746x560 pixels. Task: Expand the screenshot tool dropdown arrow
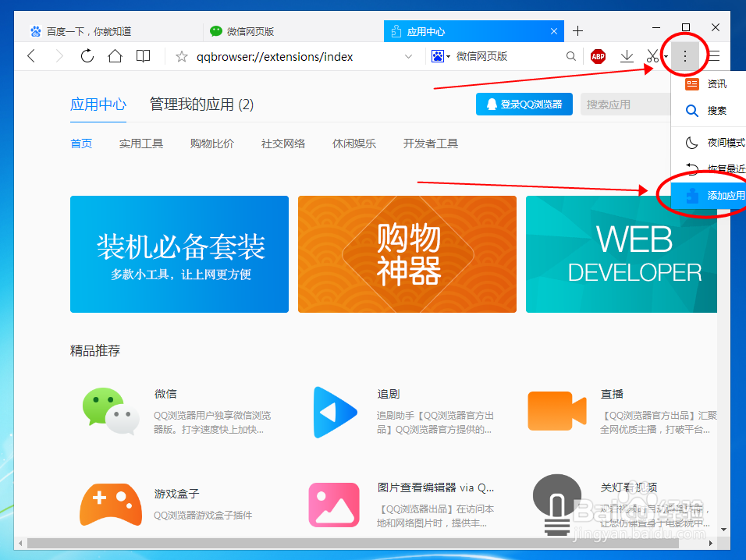tap(666, 57)
